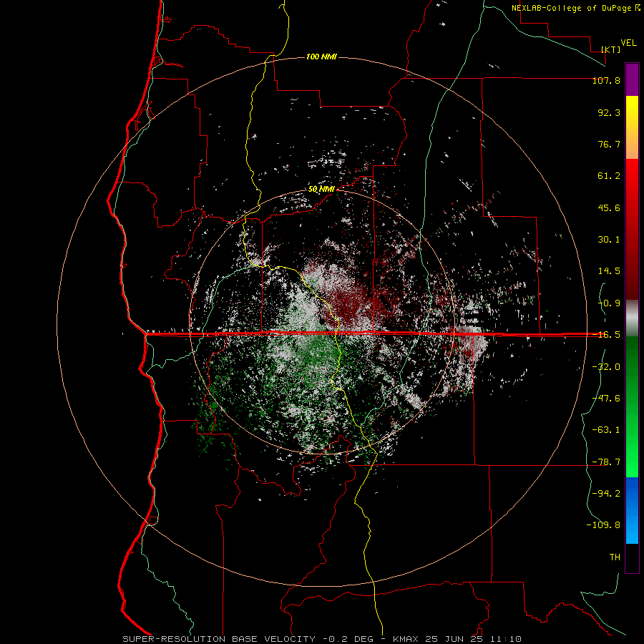
Task: Click the -63.1 velocity scale value
Action: tap(606, 430)
